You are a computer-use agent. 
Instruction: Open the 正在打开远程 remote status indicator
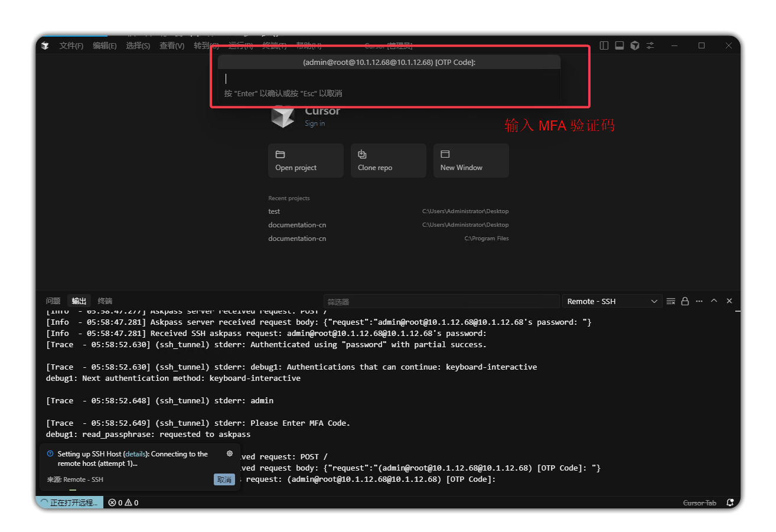coord(69,502)
